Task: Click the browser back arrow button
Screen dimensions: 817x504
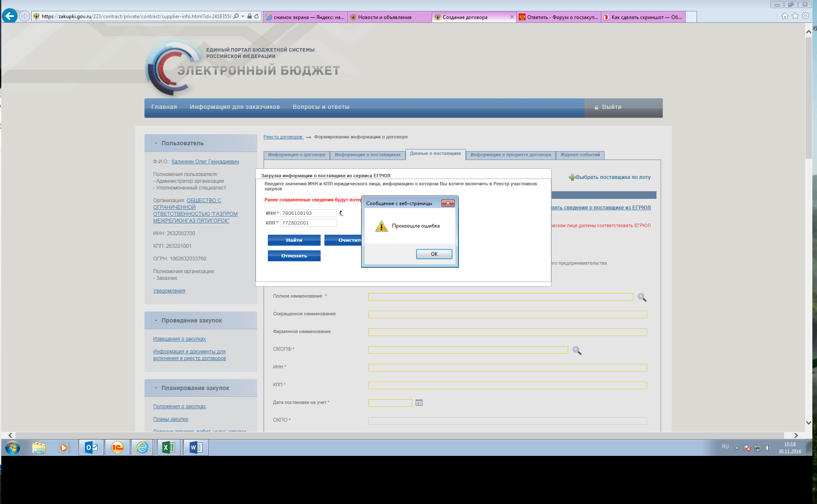Action: tap(10, 16)
